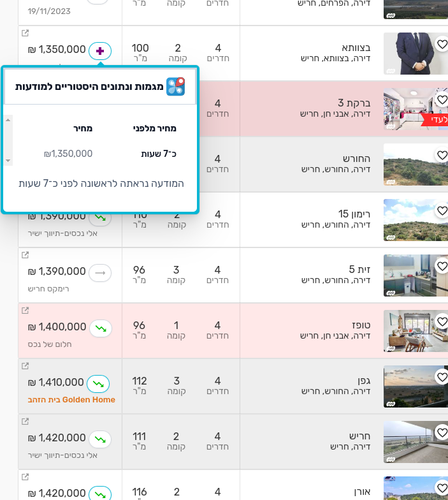
Task: Click the purple plus price-history icon
Action: [x=100, y=51]
